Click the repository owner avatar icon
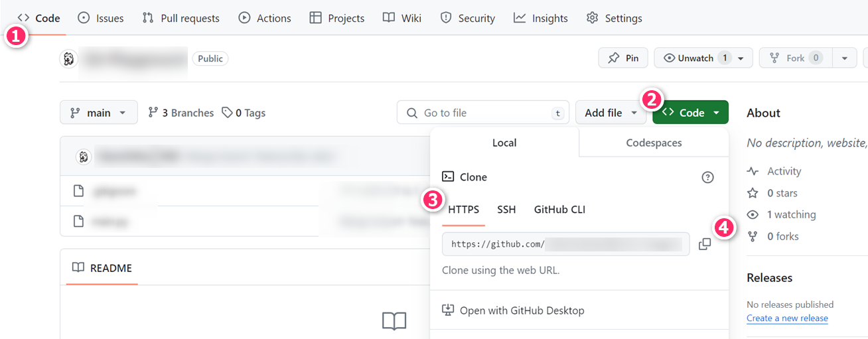Screen dimensions: 868x339 (68, 58)
